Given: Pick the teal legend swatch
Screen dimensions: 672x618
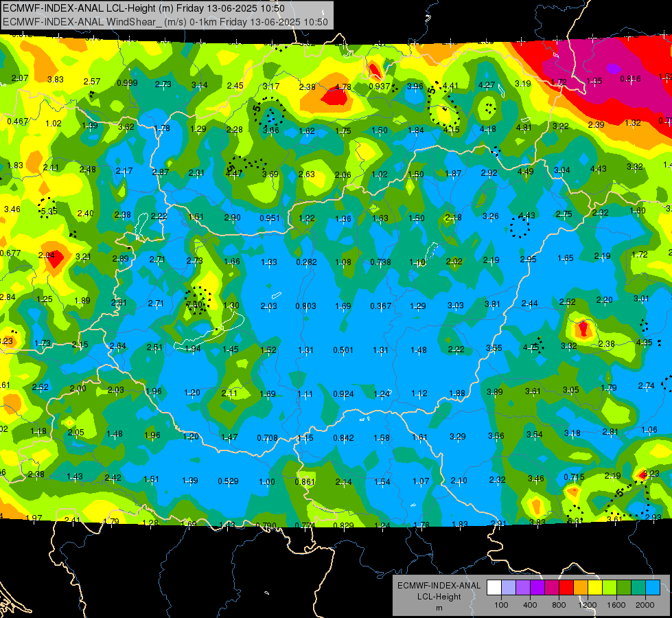Looking at the screenshot, I should click(638, 588).
